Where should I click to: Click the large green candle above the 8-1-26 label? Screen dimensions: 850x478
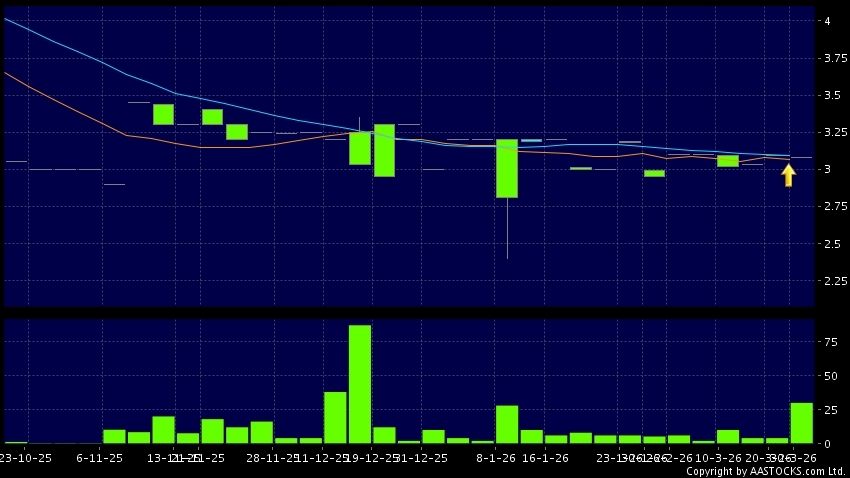tap(507, 168)
